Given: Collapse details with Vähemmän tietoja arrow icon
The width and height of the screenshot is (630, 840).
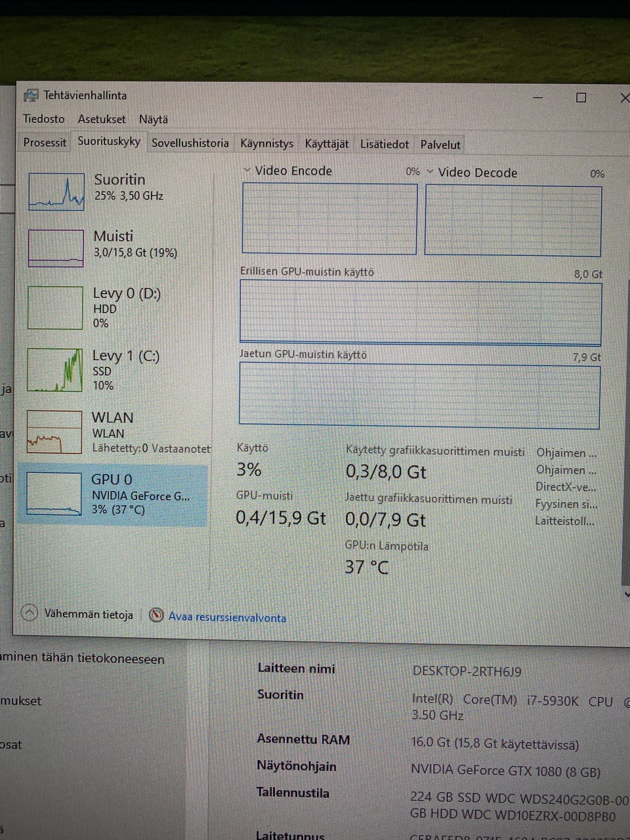Looking at the screenshot, I should (x=30, y=613).
